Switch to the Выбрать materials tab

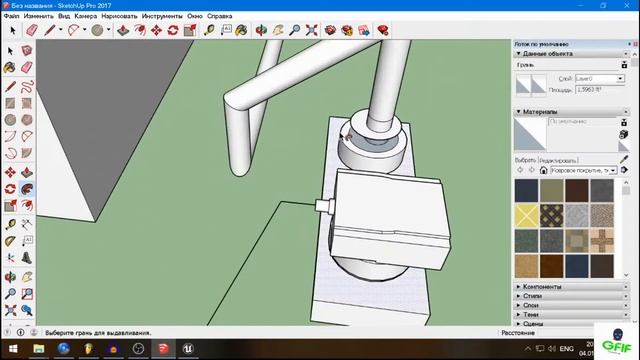pos(525,160)
